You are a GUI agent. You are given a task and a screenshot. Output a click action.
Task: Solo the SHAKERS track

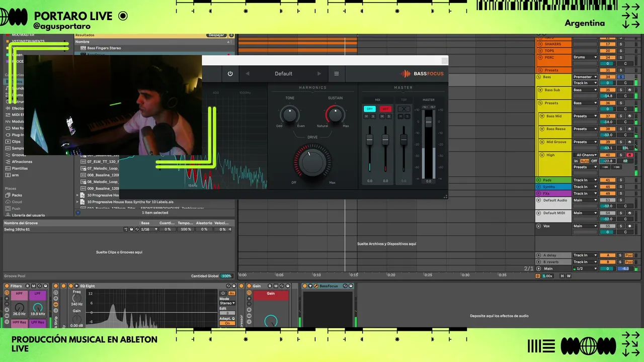[621, 44]
